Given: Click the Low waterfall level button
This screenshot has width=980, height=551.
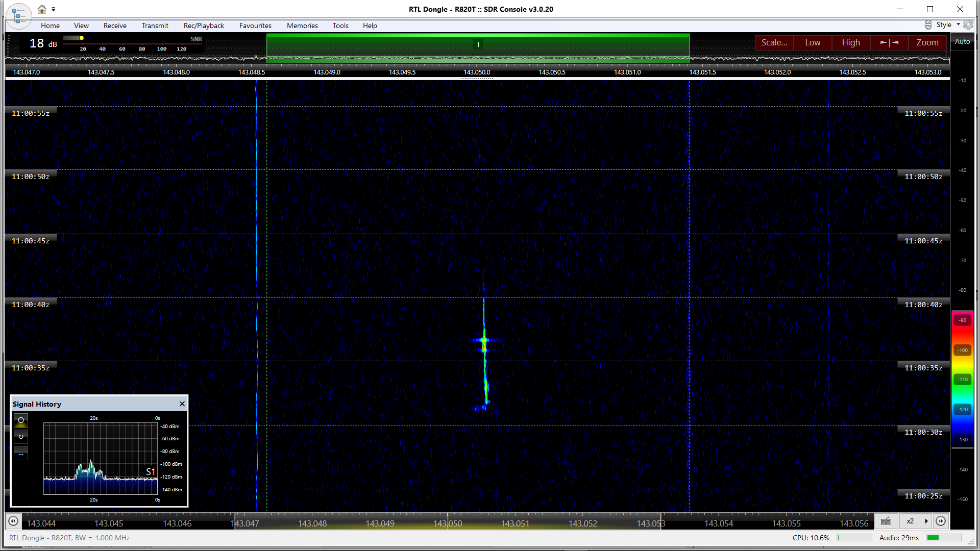Looking at the screenshot, I should (x=813, y=42).
